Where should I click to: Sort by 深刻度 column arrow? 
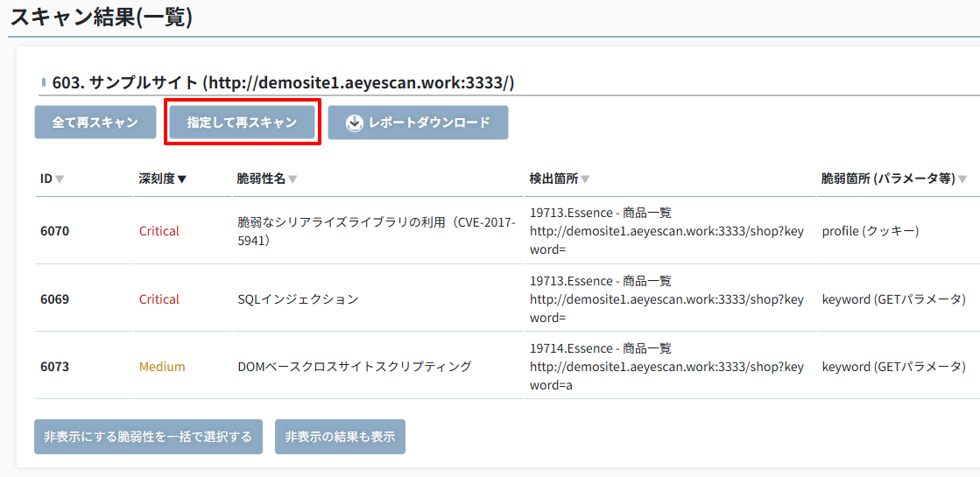(x=182, y=179)
